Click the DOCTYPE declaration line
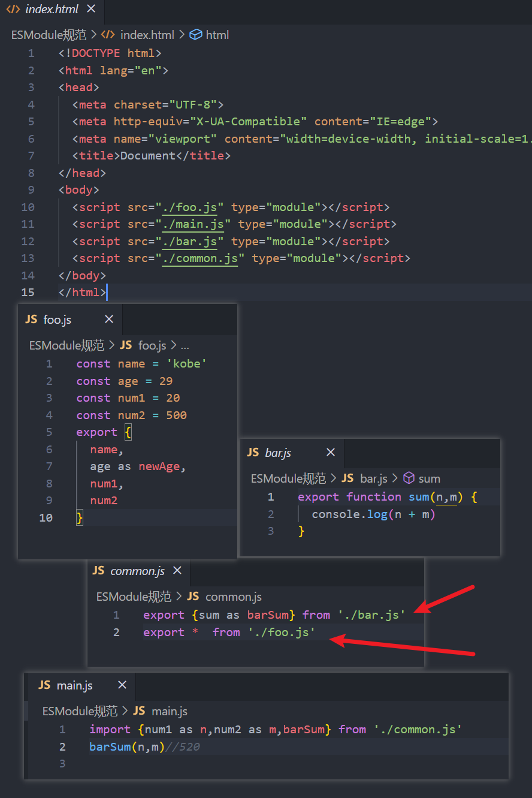This screenshot has width=532, height=798. pyautogui.click(x=110, y=53)
